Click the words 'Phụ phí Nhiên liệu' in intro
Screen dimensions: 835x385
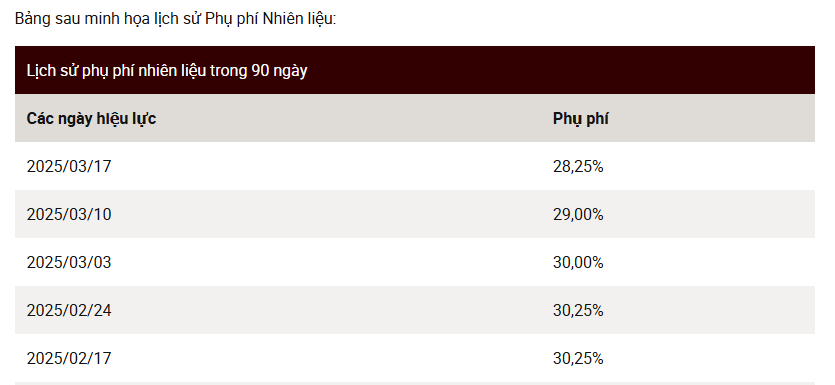click(269, 19)
